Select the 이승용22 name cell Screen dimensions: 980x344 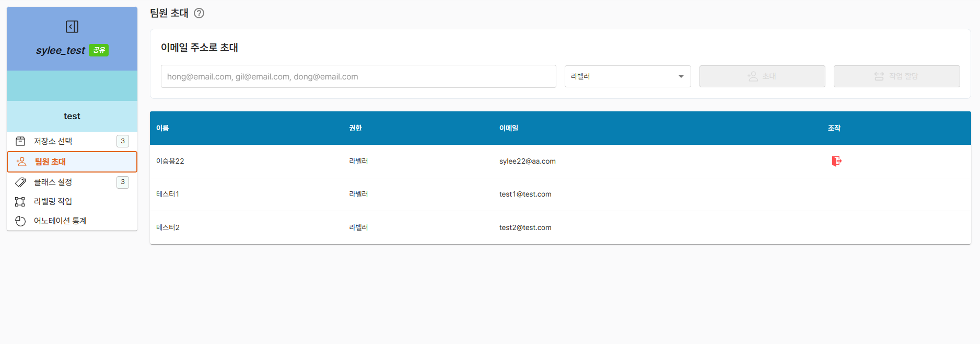170,161
